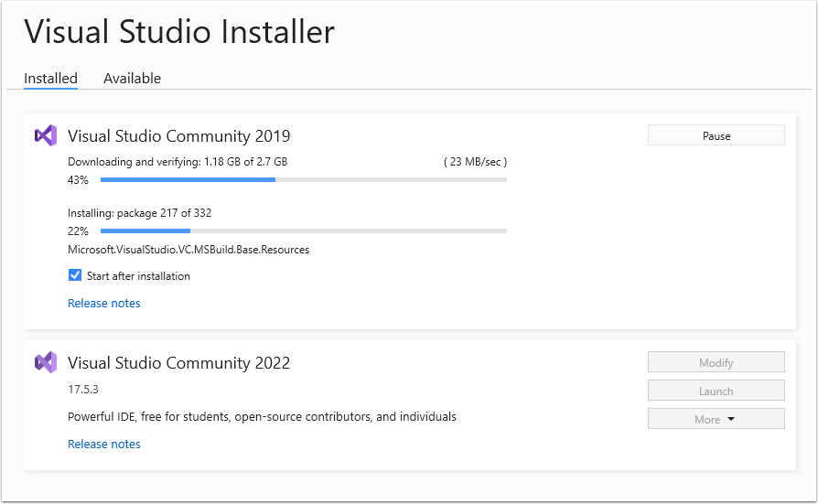Pause the Visual Studio 2019 installation
The width and height of the screenshot is (818, 504).
click(716, 135)
